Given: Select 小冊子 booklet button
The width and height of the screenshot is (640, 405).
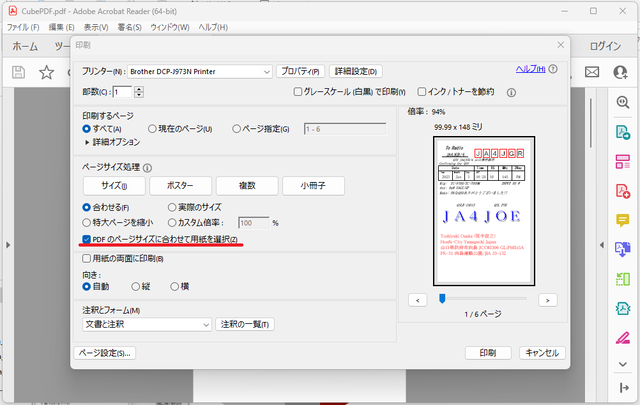Looking at the screenshot, I should tap(313, 186).
